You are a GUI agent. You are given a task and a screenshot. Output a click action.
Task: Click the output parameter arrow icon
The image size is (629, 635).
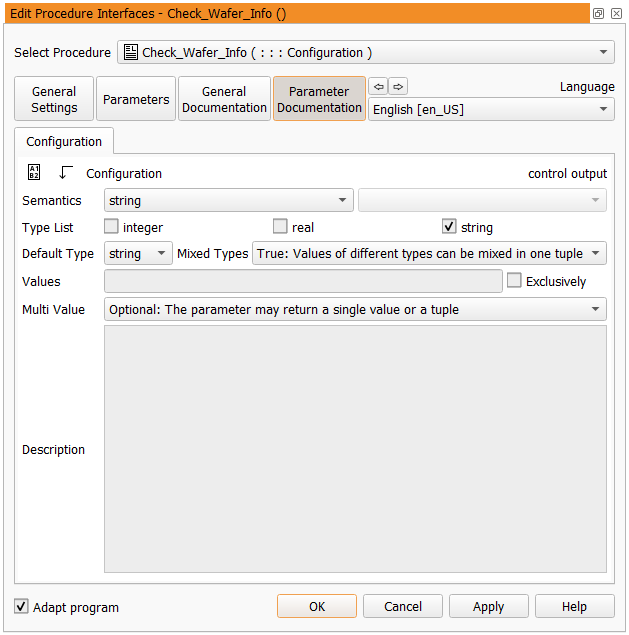click(x=66, y=173)
